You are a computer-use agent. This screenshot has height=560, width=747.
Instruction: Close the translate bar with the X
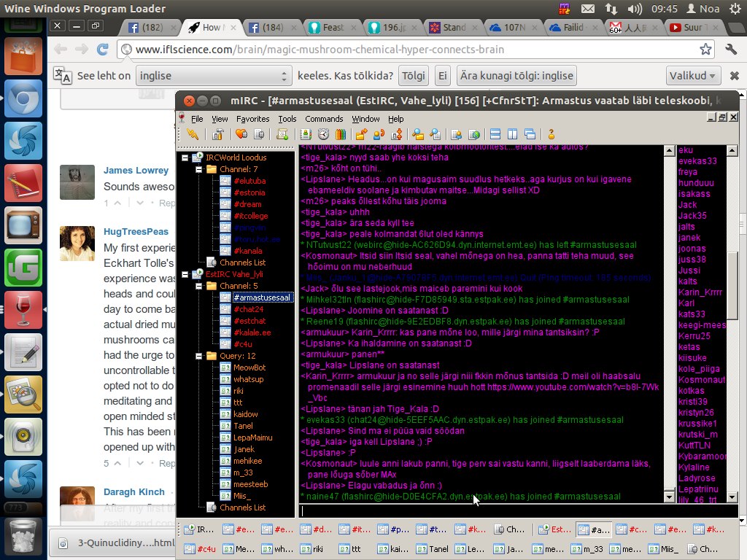(734, 76)
